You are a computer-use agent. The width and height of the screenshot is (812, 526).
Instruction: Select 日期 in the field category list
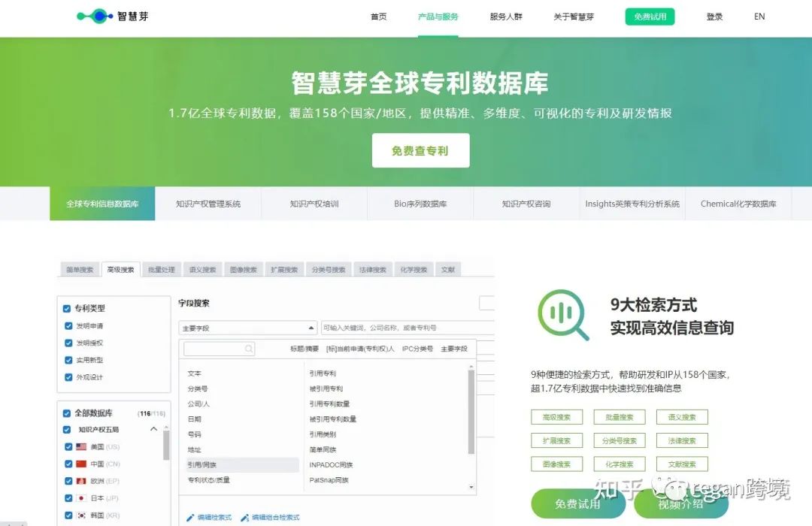click(194, 419)
